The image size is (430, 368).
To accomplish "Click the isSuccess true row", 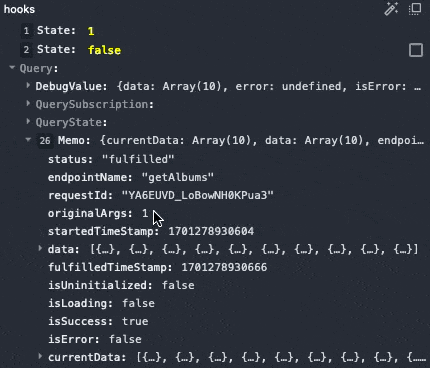I will (x=98, y=321).
